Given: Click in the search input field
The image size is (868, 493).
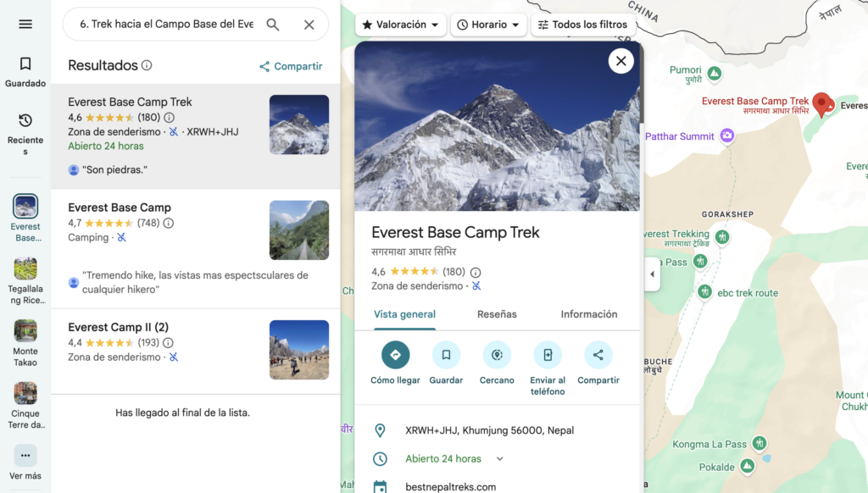Looking at the screenshot, I should coord(166,25).
